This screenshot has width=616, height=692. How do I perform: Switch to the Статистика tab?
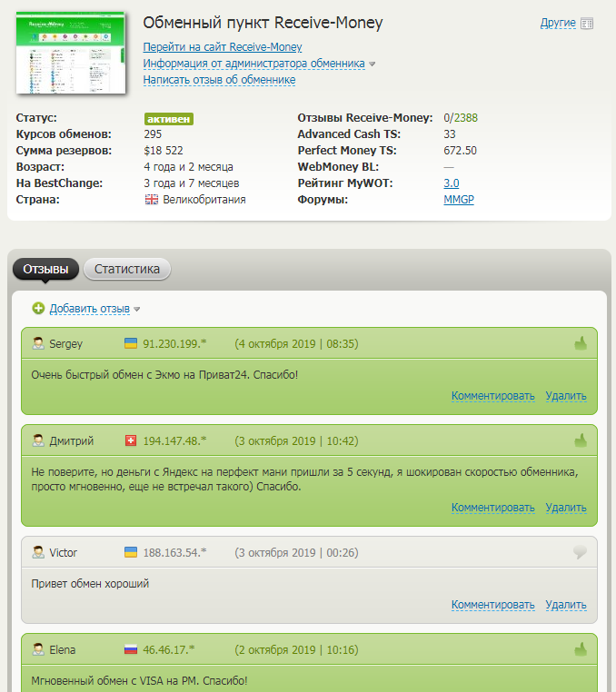(x=127, y=269)
